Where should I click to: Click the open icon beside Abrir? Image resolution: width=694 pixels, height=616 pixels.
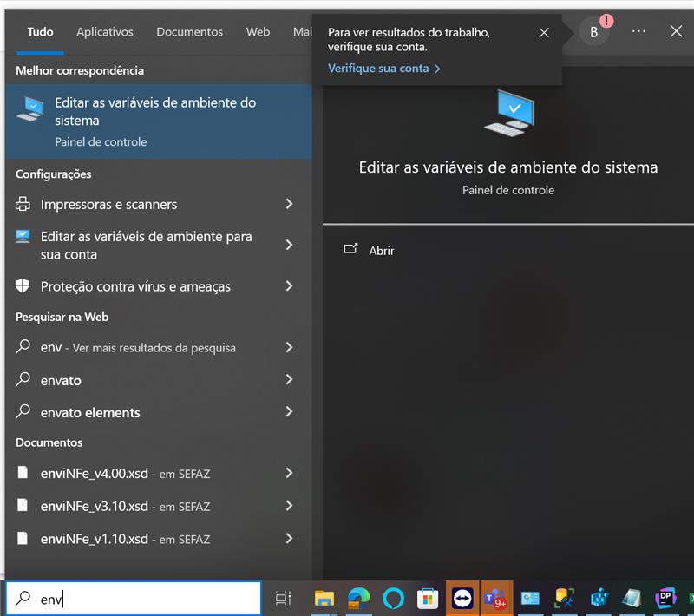coord(350,249)
